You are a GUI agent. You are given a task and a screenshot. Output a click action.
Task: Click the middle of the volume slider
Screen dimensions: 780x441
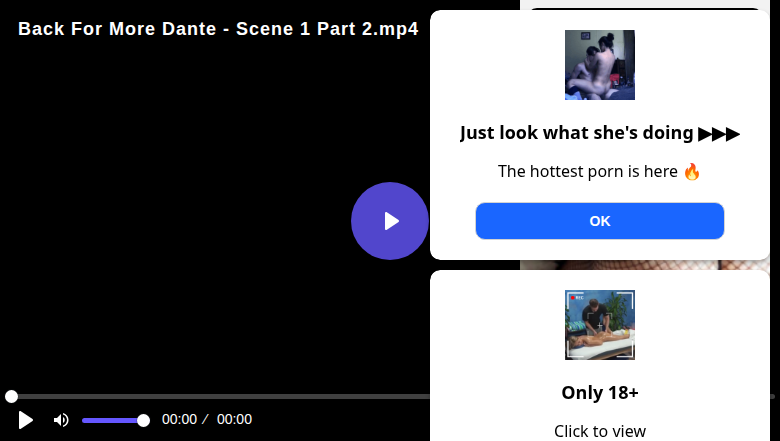(x=112, y=420)
